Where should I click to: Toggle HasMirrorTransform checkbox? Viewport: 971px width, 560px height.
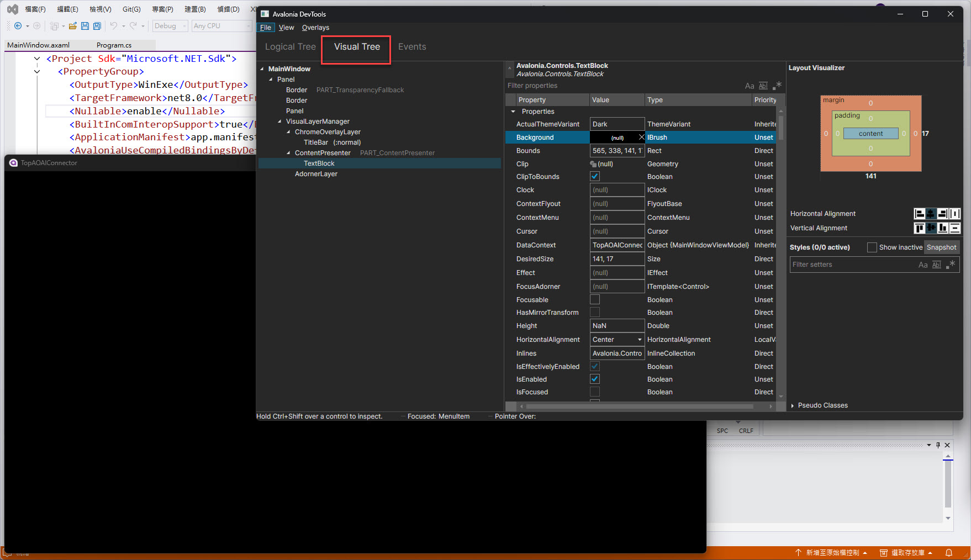point(595,312)
